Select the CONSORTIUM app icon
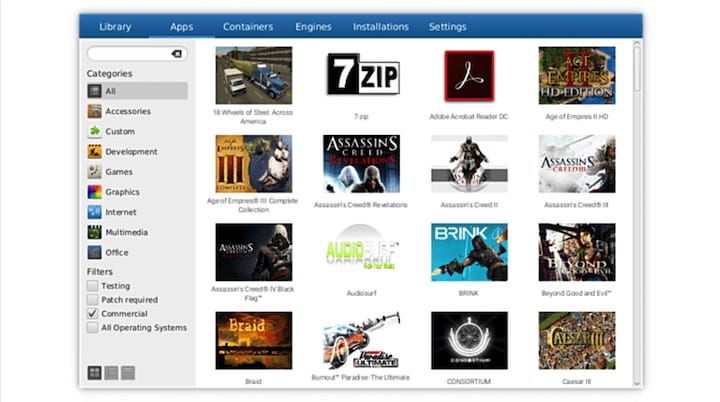The height and width of the screenshot is (402, 720). 469,340
